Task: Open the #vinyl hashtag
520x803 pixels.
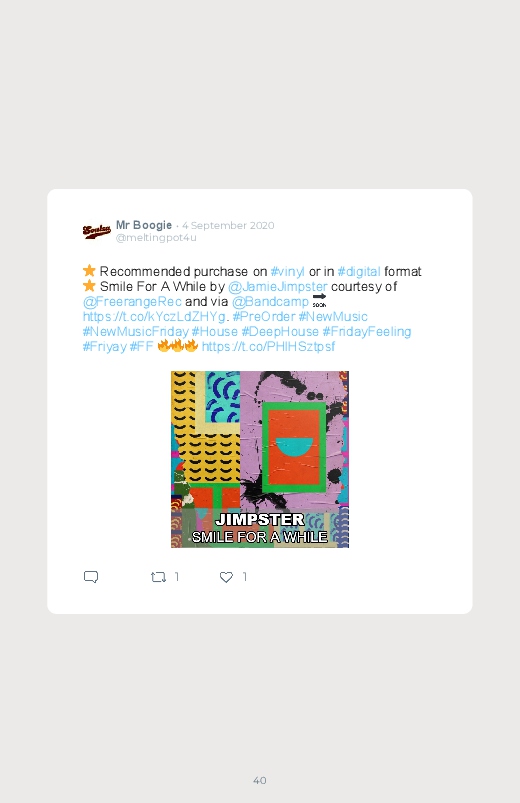Action: pyautogui.click(x=287, y=271)
